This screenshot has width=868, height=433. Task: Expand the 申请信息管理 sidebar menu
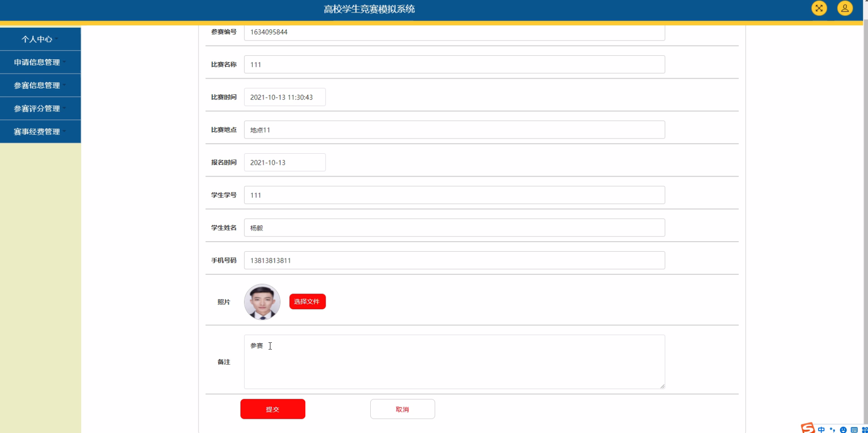coord(41,62)
